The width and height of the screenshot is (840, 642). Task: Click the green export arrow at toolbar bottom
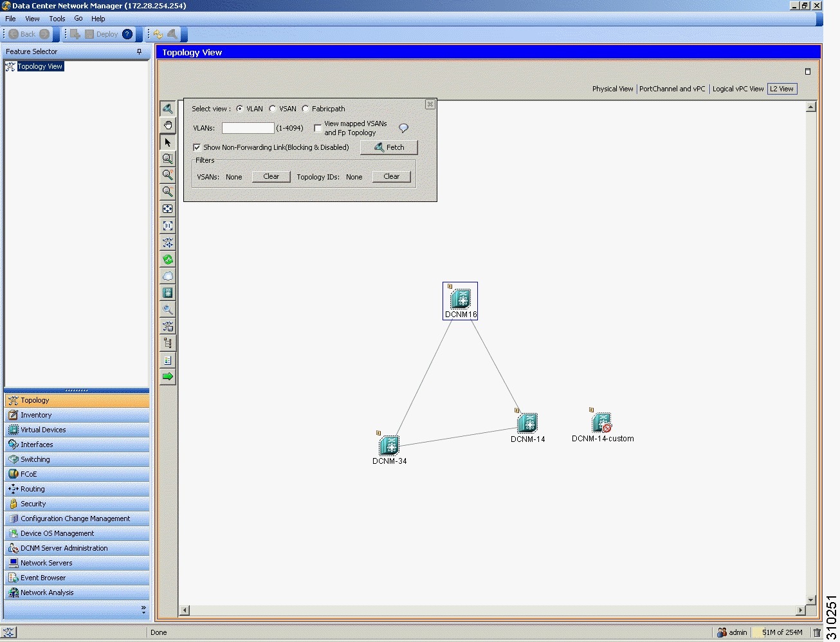tap(167, 376)
